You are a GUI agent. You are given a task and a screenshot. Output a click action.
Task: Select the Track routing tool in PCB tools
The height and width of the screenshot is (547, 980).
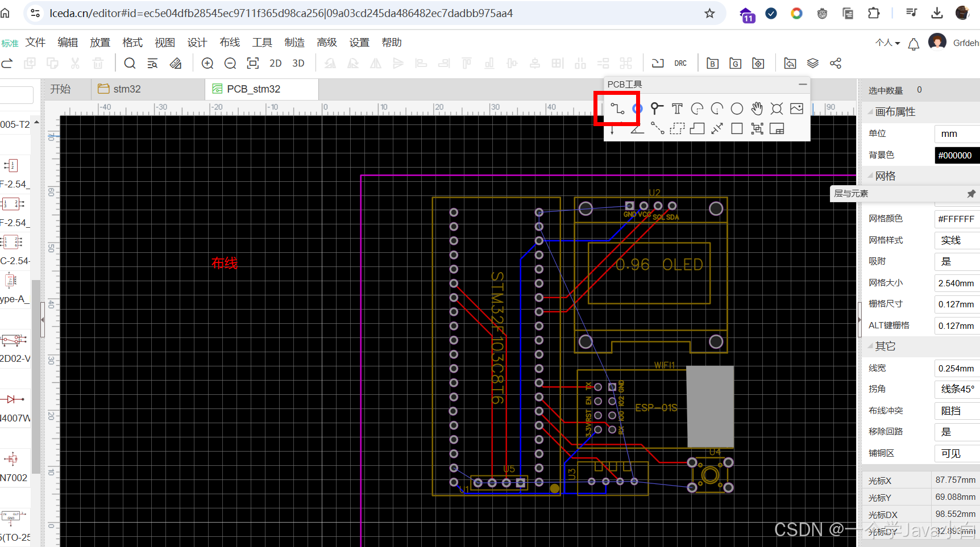(617, 108)
